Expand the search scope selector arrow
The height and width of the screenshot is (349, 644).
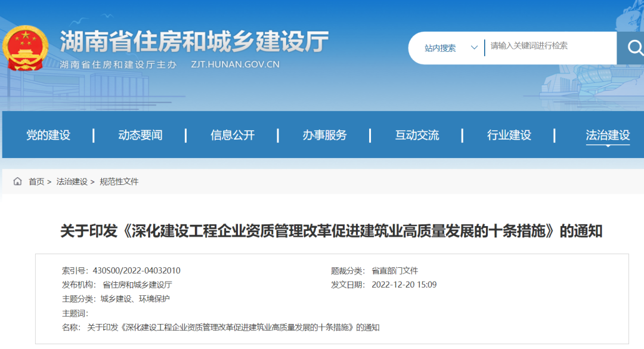point(474,48)
